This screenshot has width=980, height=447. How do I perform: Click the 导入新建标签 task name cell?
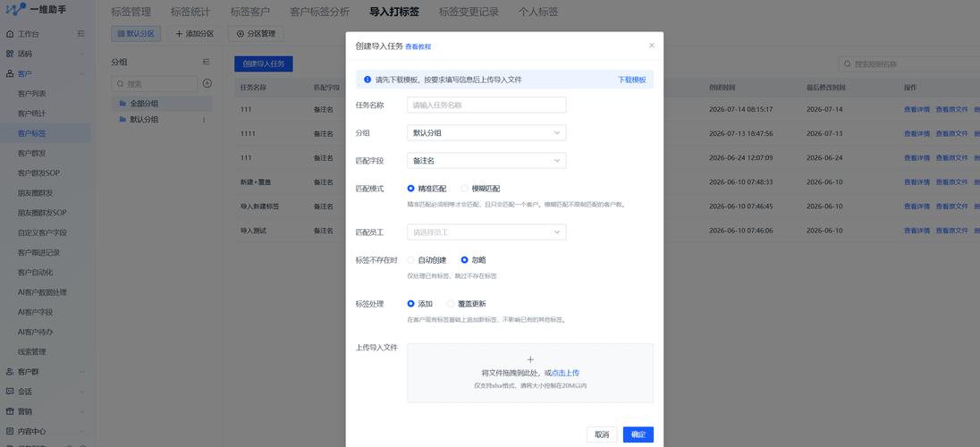pyautogui.click(x=259, y=207)
